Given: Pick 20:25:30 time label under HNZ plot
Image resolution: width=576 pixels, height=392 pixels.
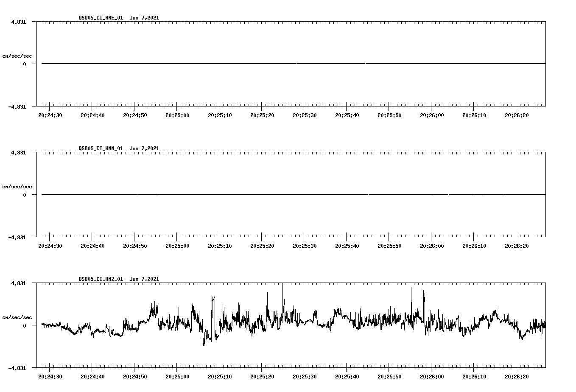Looking at the screenshot, I should (x=305, y=377).
